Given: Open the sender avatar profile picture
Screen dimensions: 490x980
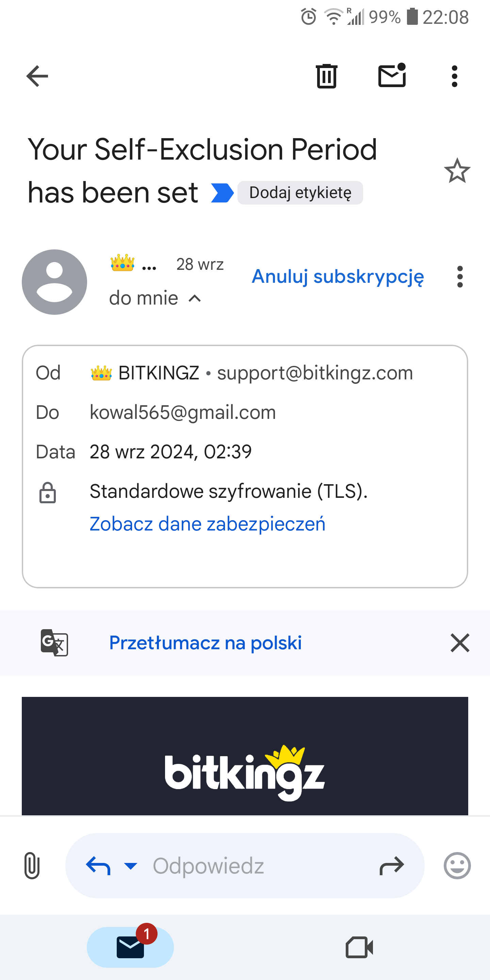Looking at the screenshot, I should (x=54, y=282).
